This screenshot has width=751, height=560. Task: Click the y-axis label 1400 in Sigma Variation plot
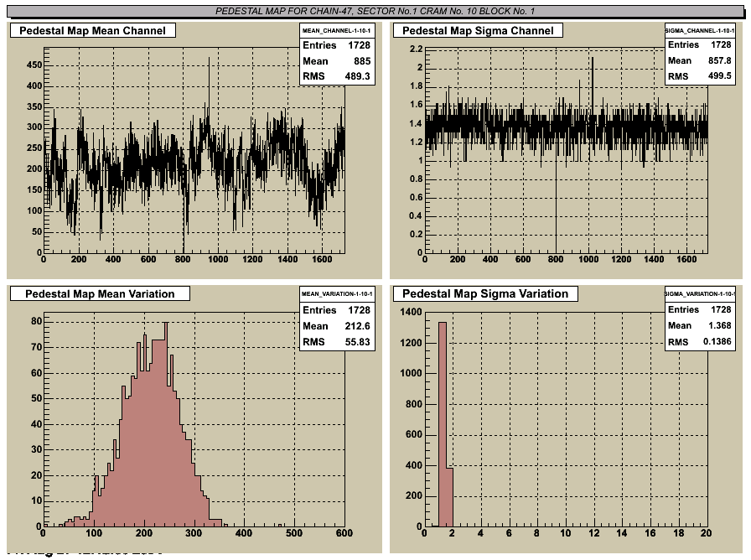click(412, 312)
